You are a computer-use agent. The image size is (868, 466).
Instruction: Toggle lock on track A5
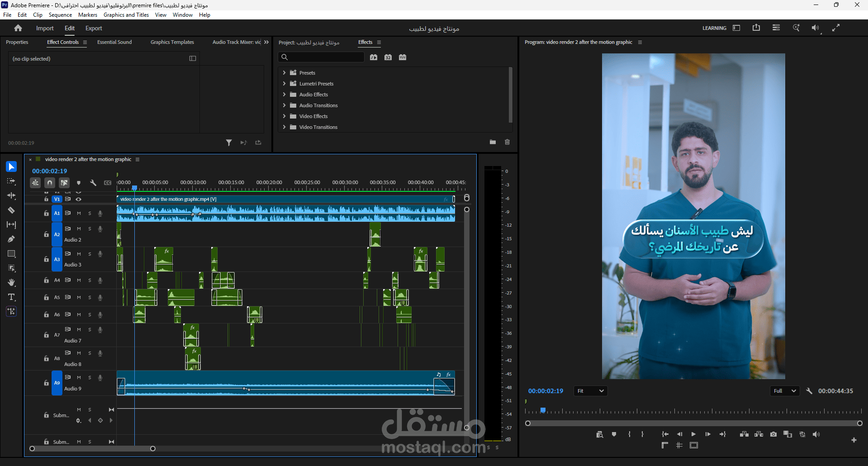[46, 297]
